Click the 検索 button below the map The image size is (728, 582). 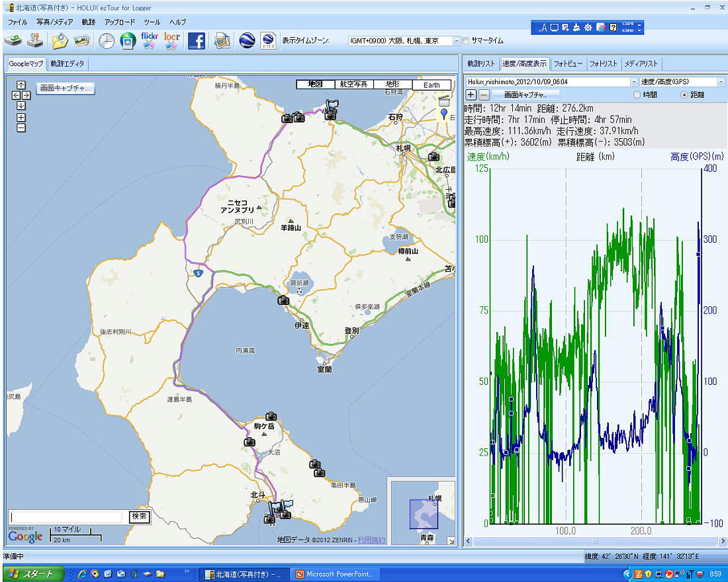139,517
